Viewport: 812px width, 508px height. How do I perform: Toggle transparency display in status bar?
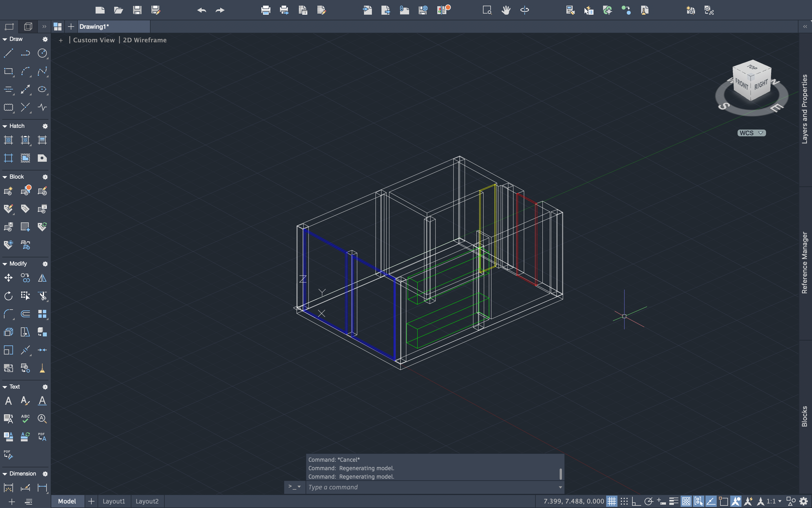tap(686, 501)
